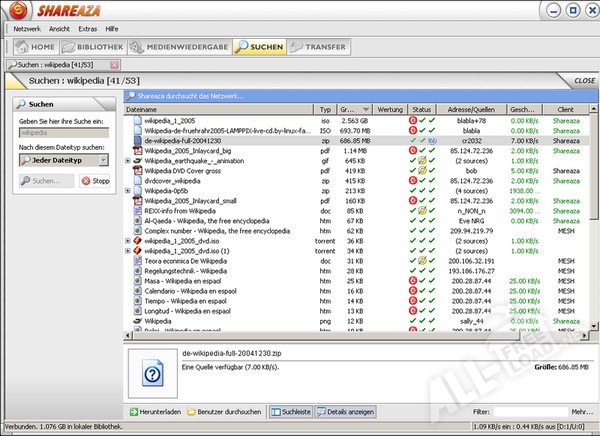Open the Transfer view
This screenshot has width=600, height=436.
pyautogui.click(x=318, y=46)
